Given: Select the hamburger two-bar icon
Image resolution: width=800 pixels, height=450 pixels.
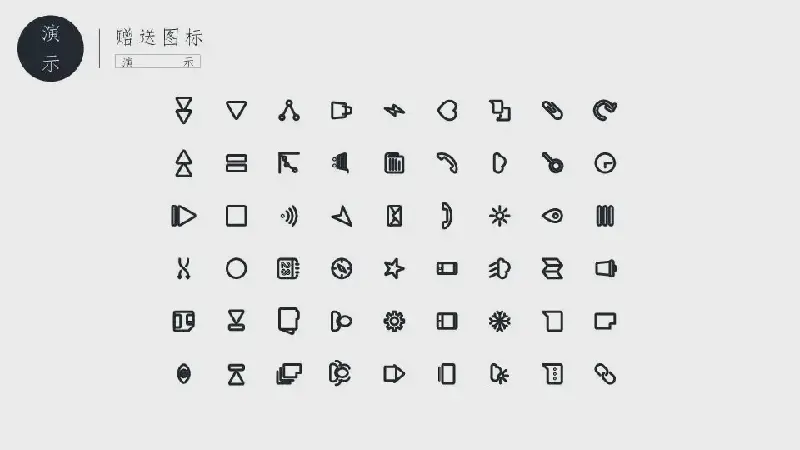Looking at the screenshot, I should click(236, 163).
